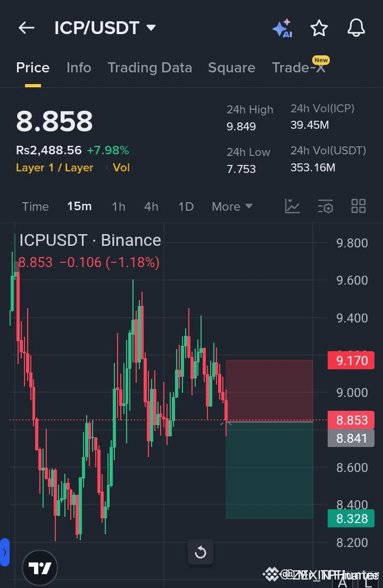Expand the blue side panel handle

[x=4, y=552]
